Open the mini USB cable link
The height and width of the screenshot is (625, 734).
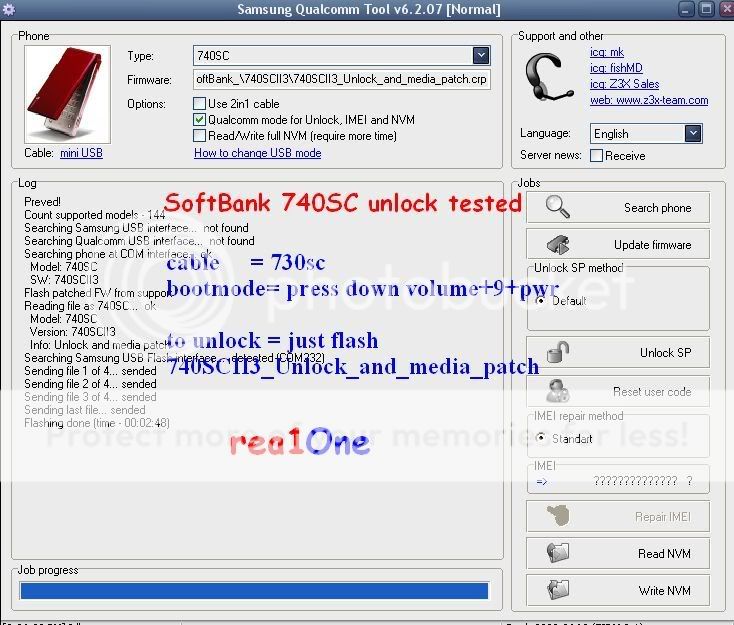coord(81,153)
